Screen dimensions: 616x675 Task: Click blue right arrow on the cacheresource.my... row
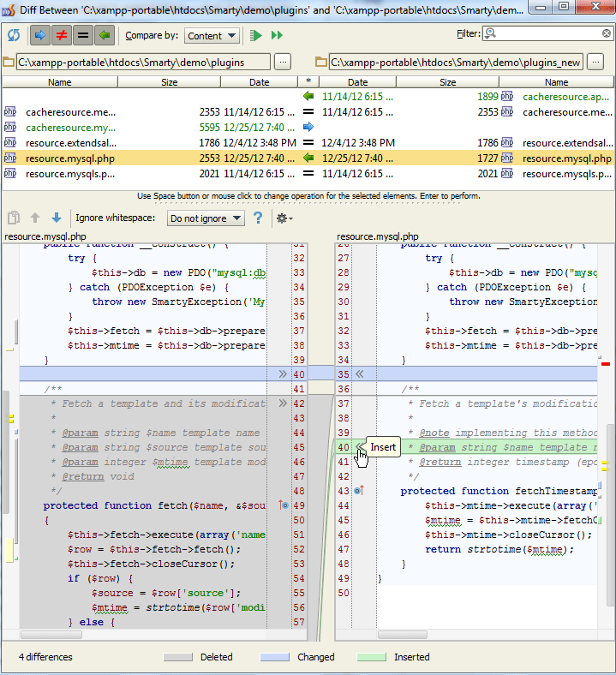point(308,128)
